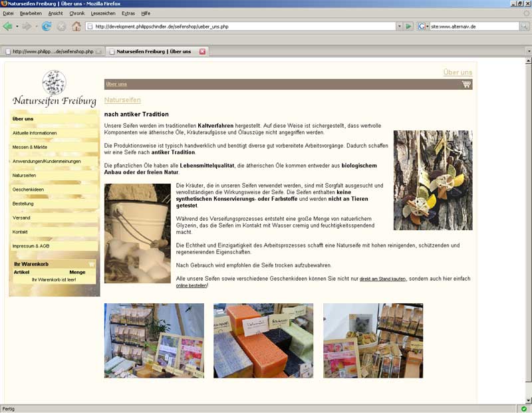Switch to the seifenshop.php tab
The height and width of the screenshot is (413, 532).
pos(53,51)
